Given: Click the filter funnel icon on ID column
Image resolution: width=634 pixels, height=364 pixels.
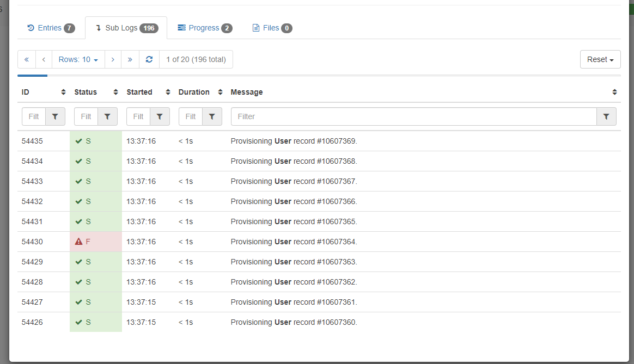Looking at the screenshot, I should [54, 116].
